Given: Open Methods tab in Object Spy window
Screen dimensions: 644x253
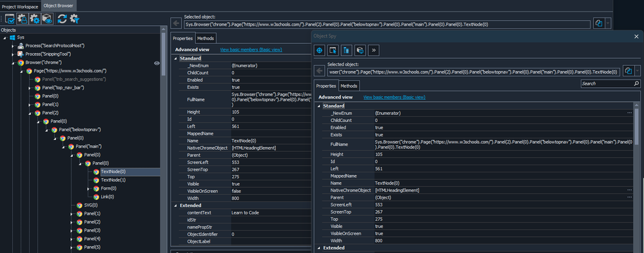Looking at the screenshot, I should click(349, 86).
